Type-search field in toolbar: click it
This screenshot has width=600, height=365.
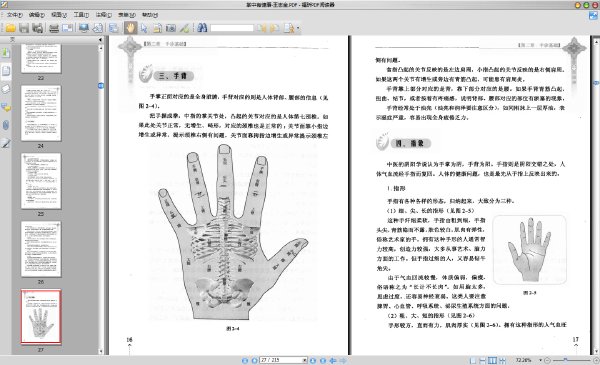pyautogui.click(x=232, y=28)
